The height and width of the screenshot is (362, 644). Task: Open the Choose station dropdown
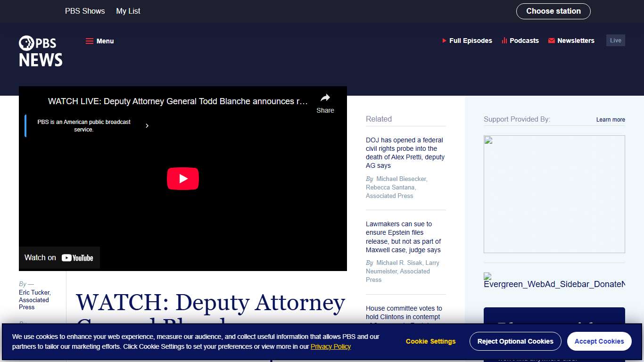coord(553,11)
